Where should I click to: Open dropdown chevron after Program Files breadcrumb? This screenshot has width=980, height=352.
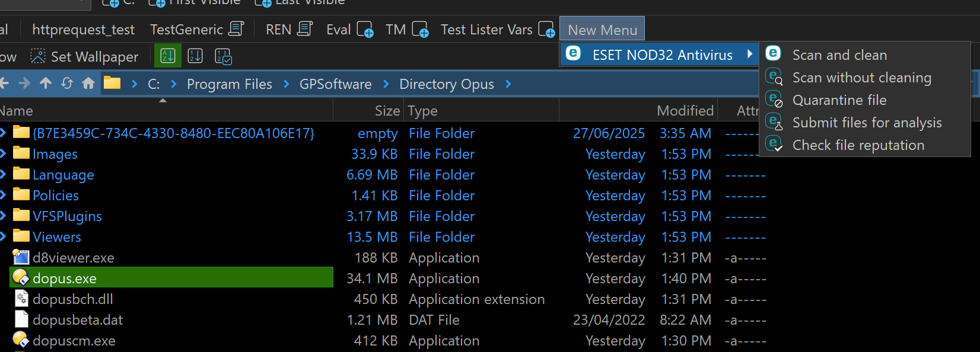[x=287, y=84]
